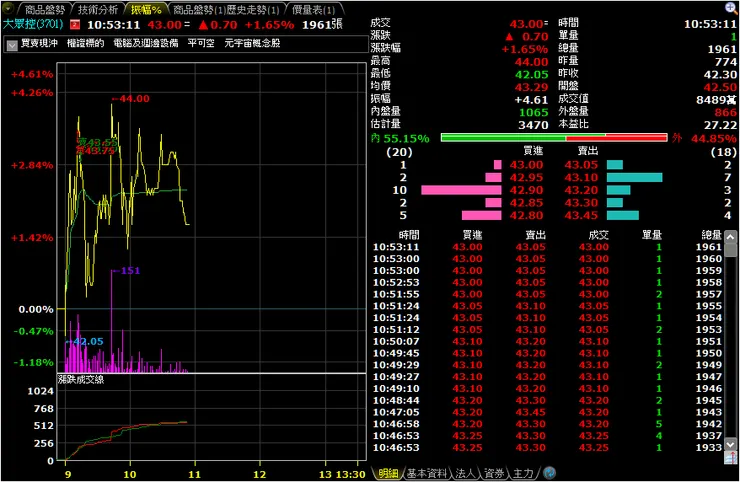Click the 本益比 value 27.22

[x=720, y=125]
